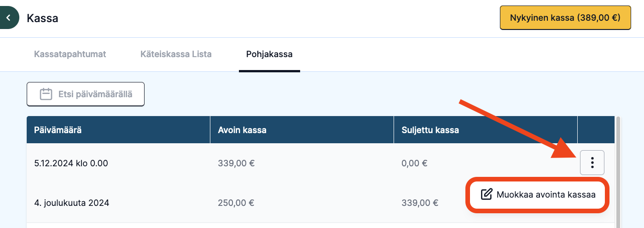Go back using the left chevron button

coord(8,18)
